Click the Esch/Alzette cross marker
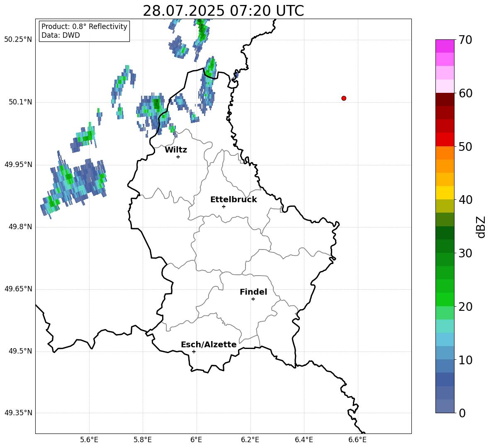This screenshot has height=448, width=491. pos(194,351)
